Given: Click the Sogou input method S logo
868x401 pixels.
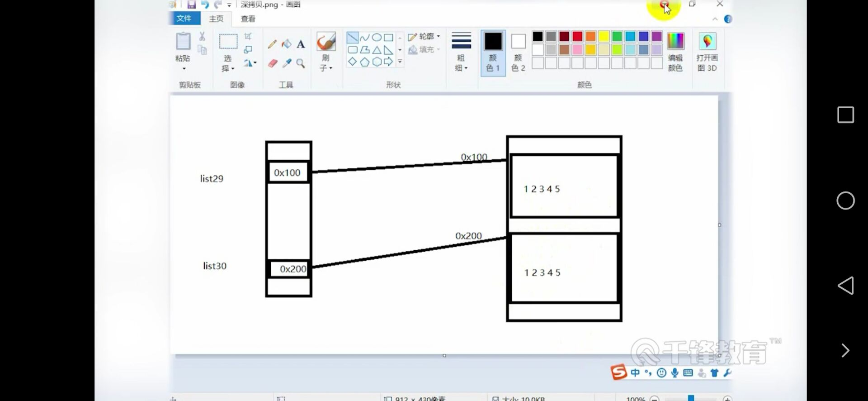Looking at the screenshot, I should tap(619, 372).
